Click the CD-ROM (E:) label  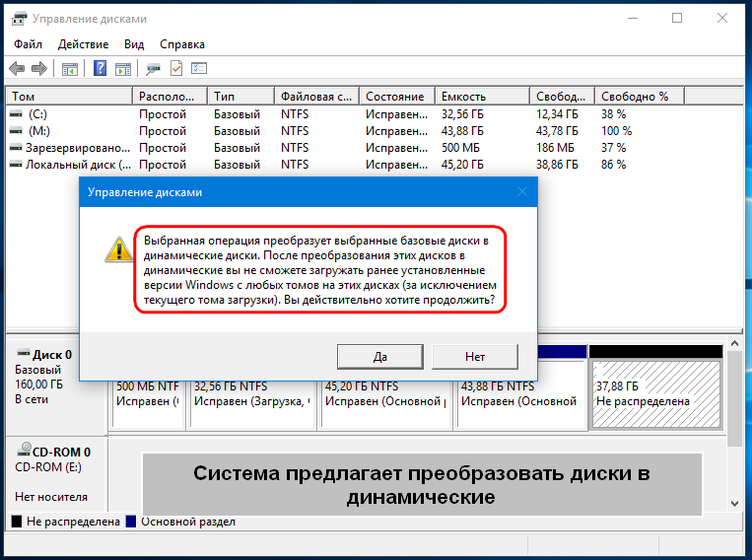[48, 467]
